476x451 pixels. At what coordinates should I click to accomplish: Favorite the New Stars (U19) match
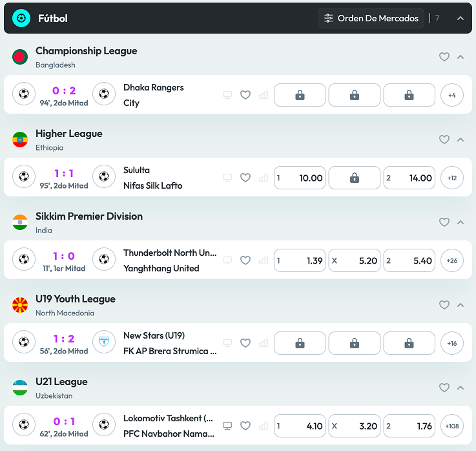point(245,343)
